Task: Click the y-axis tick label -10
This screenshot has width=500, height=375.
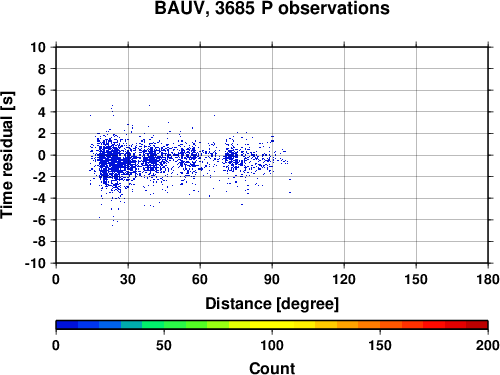Action: (35, 263)
